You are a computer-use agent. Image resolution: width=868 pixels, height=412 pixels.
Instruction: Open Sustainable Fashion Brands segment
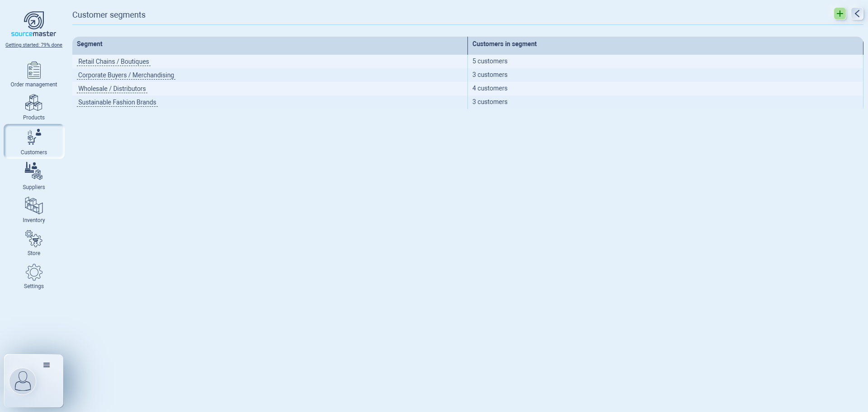pyautogui.click(x=117, y=102)
